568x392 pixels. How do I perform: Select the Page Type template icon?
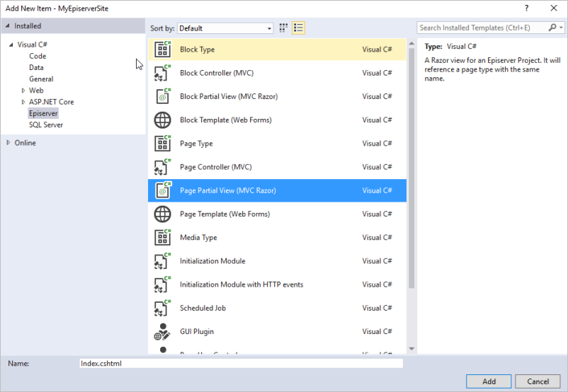coord(163,144)
